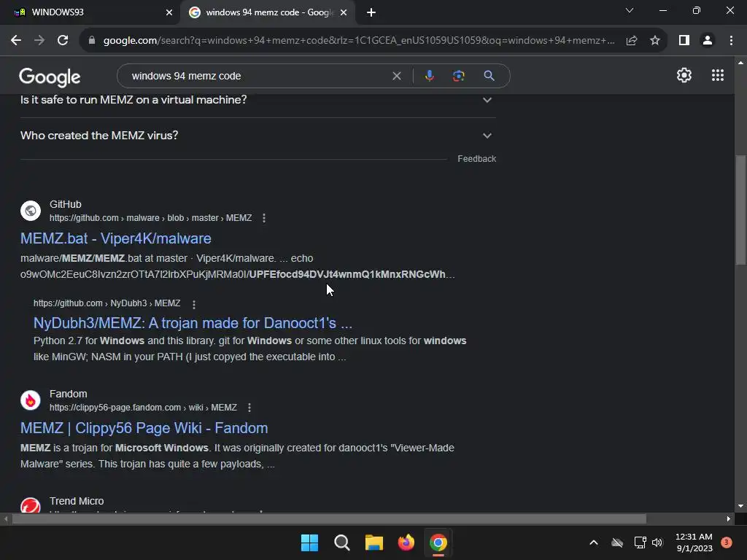Open Chrome side panel
The image size is (747, 560).
tap(684, 41)
